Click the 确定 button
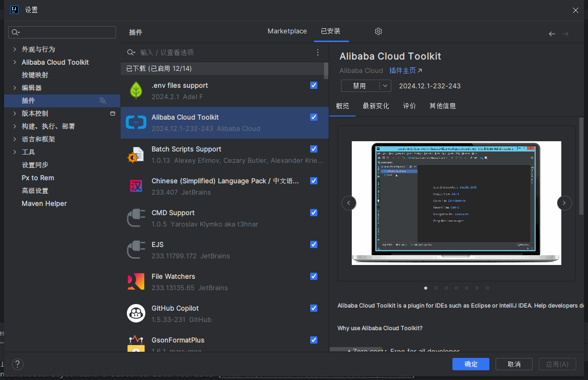 click(x=470, y=364)
